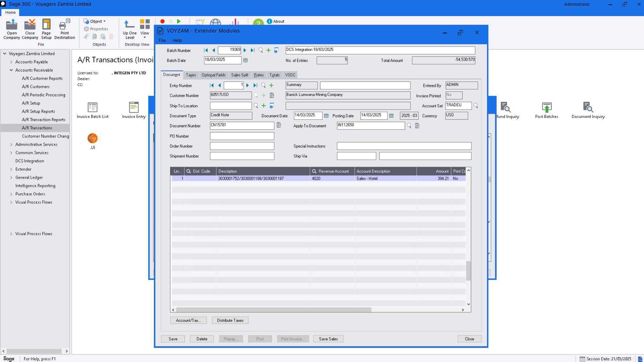The width and height of the screenshot is (644, 362).
Task: Expand the General Ledger tree node
Action: (11, 178)
